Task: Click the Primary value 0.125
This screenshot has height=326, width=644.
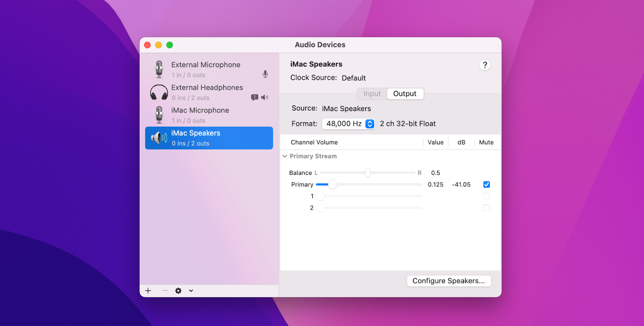Action: (436, 185)
